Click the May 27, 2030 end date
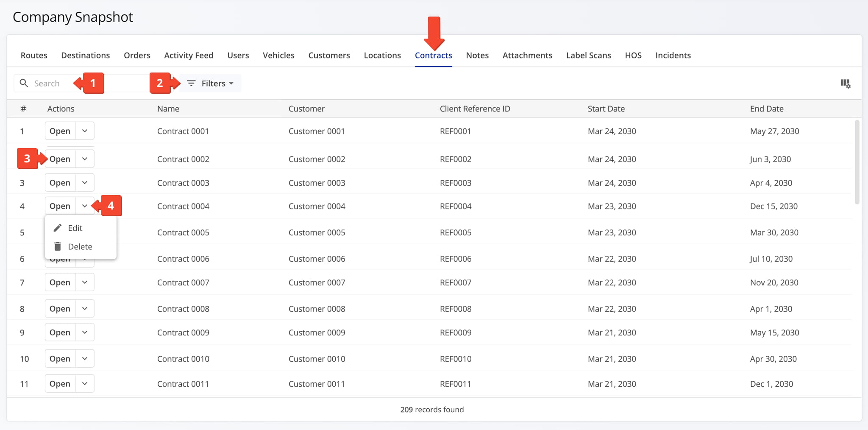868x430 pixels. tap(774, 131)
